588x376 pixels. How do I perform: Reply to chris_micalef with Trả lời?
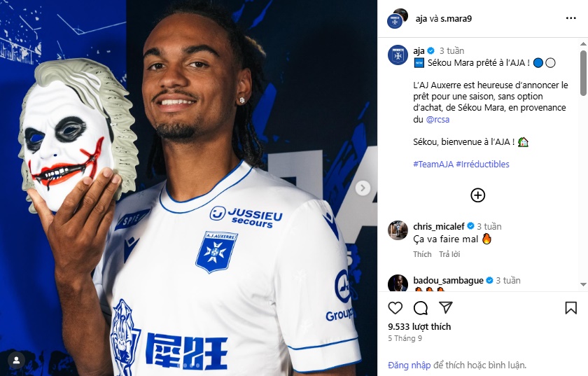click(x=449, y=254)
